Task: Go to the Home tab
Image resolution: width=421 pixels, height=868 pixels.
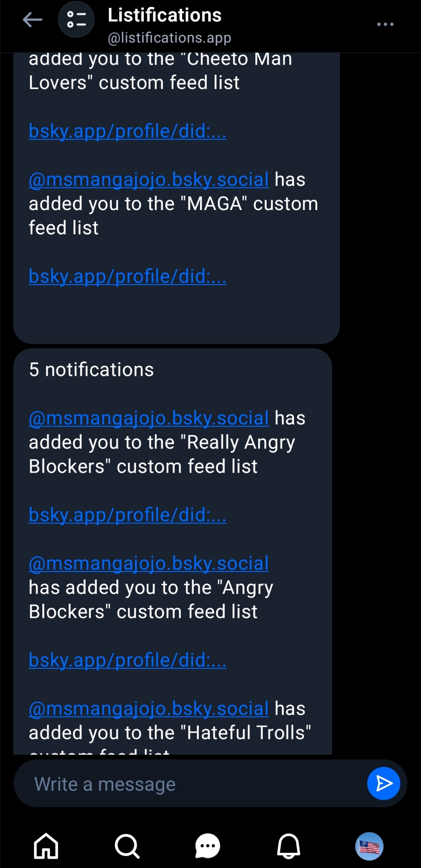Action: 46,846
